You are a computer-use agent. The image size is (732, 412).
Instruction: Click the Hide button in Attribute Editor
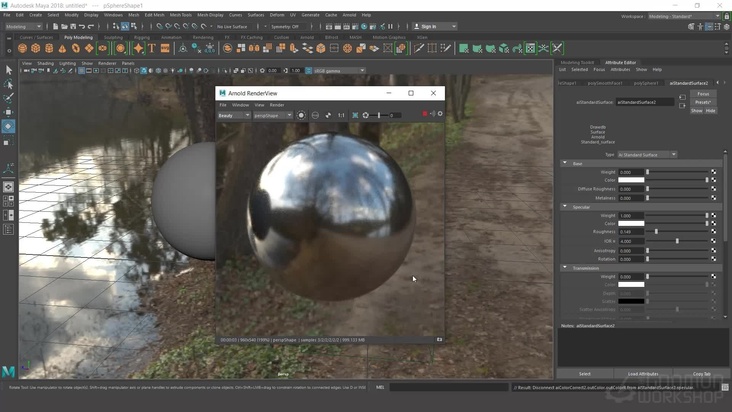click(711, 111)
